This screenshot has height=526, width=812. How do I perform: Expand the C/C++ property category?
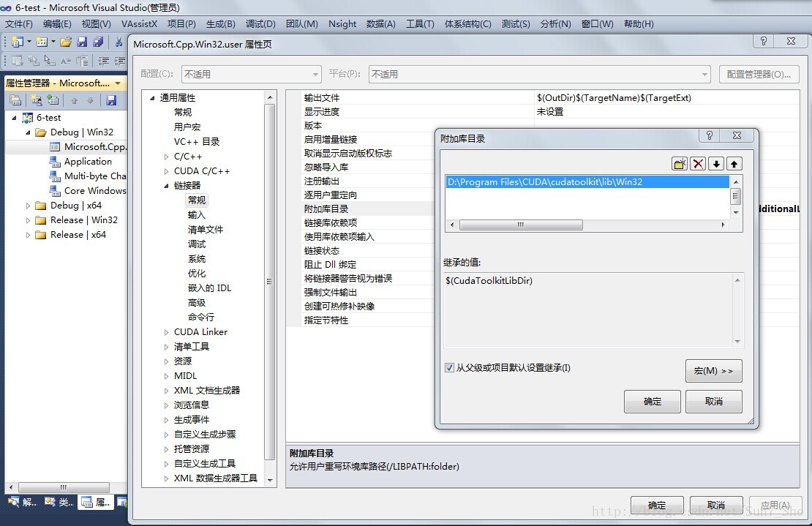pyautogui.click(x=166, y=157)
